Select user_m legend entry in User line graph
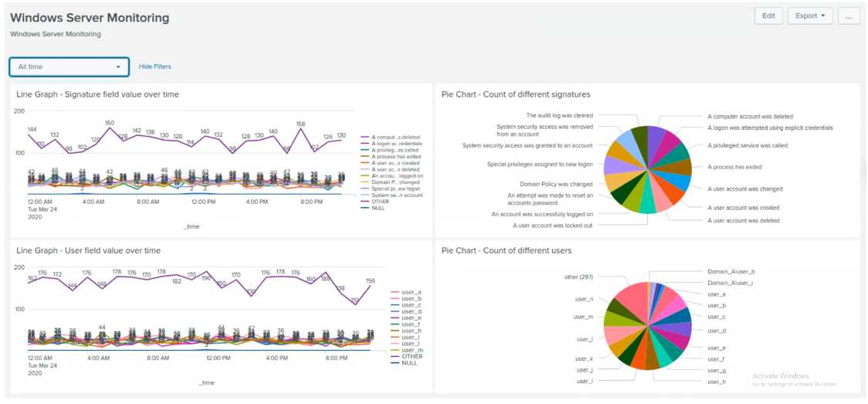The image size is (868, 404). (x=405, y=351)
